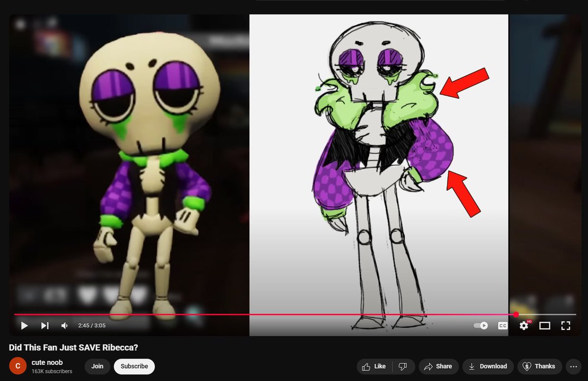
Task: Enter full screen mode
Action: pyautogui.click(x=565, y=326)
